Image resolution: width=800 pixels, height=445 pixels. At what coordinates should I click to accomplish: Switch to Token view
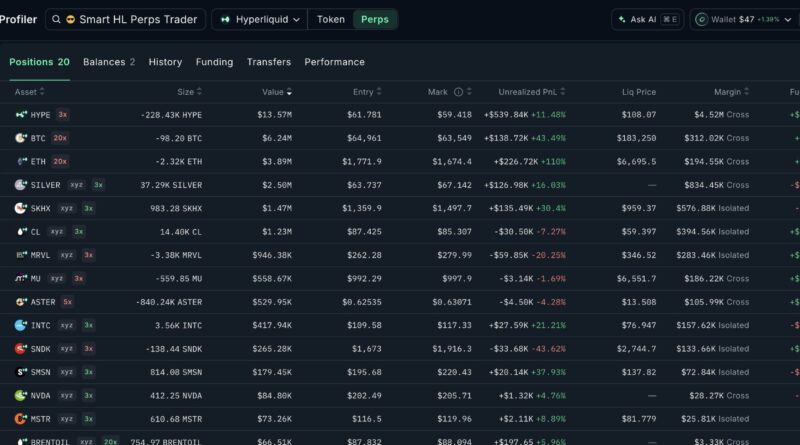331,19
